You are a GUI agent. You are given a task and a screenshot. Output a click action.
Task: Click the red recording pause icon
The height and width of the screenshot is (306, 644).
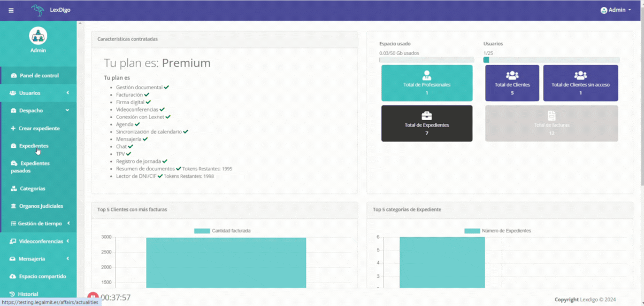(93, 297)
